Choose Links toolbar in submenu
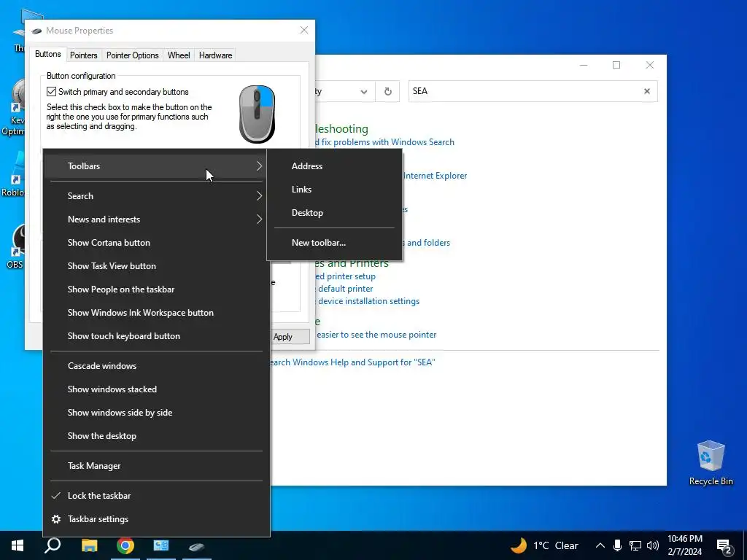The height and width of the screenshot is (560, 747). coord(334,189)
